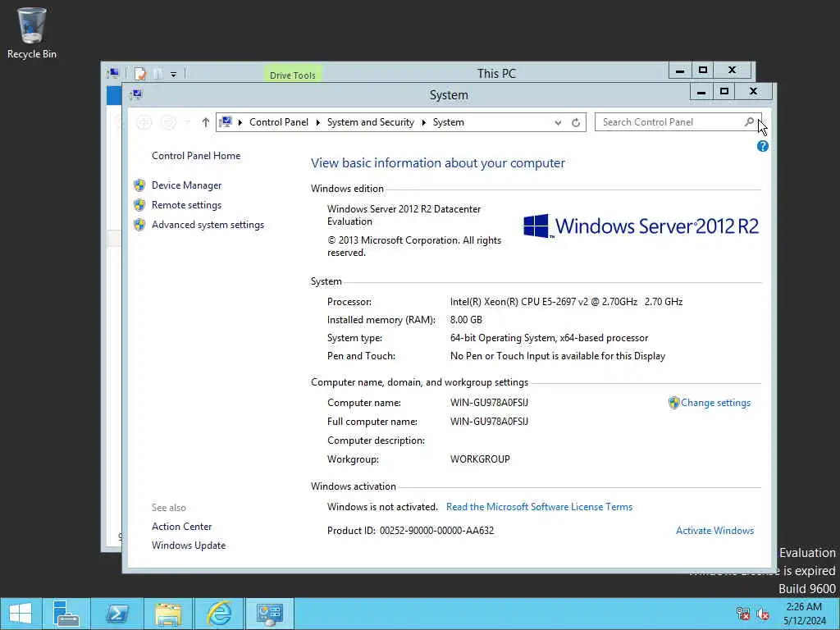Click the shield icon next to Device Manager
This screenshot has width=840, height=630.
[139, 185]
